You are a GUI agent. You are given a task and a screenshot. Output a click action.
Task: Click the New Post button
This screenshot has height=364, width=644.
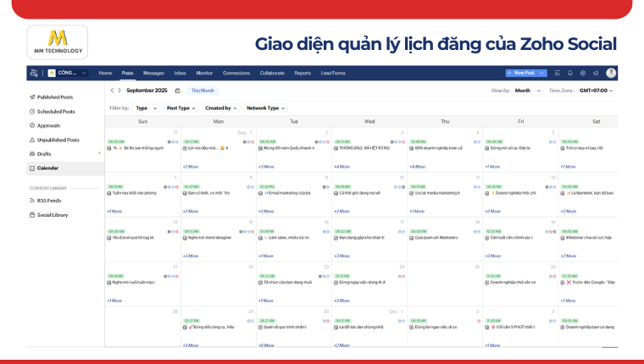(521, 73)
